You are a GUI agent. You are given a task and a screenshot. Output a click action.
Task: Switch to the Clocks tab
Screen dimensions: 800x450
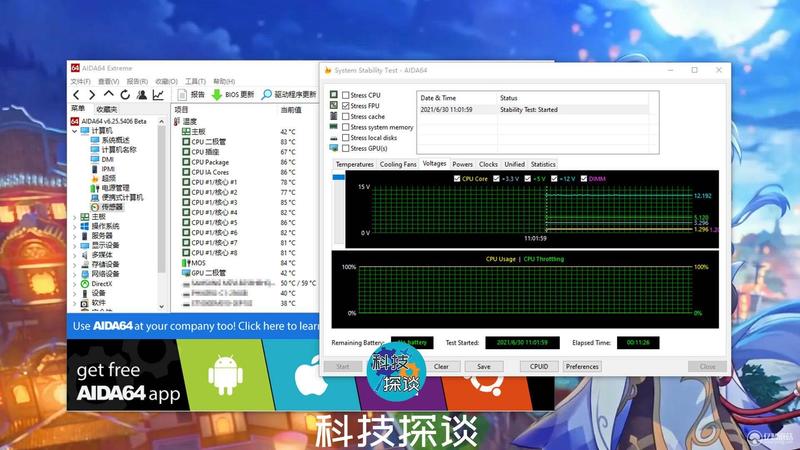coord(488,164)
